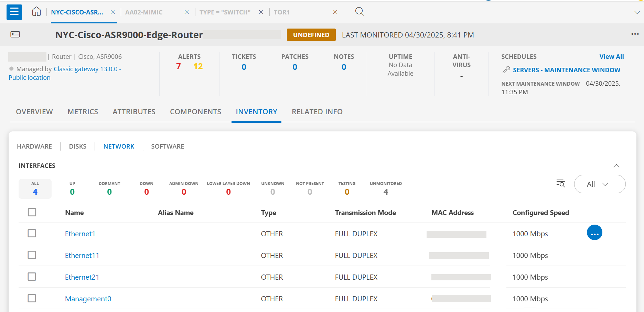Close the TOR1 tab
The image size is (644, 312).
click(x=335, y=12)
